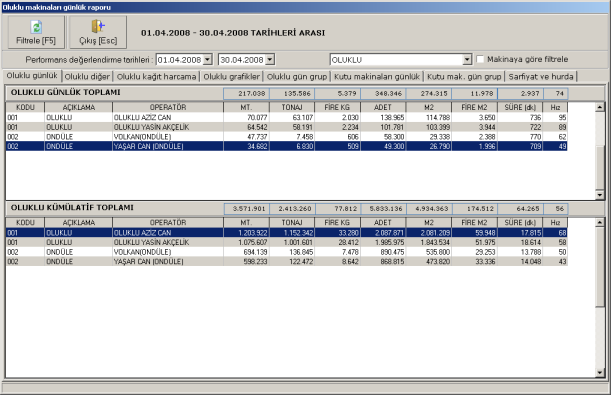
Task: Enable Makinaya göre filtrele checkbox
Action: 480,59
